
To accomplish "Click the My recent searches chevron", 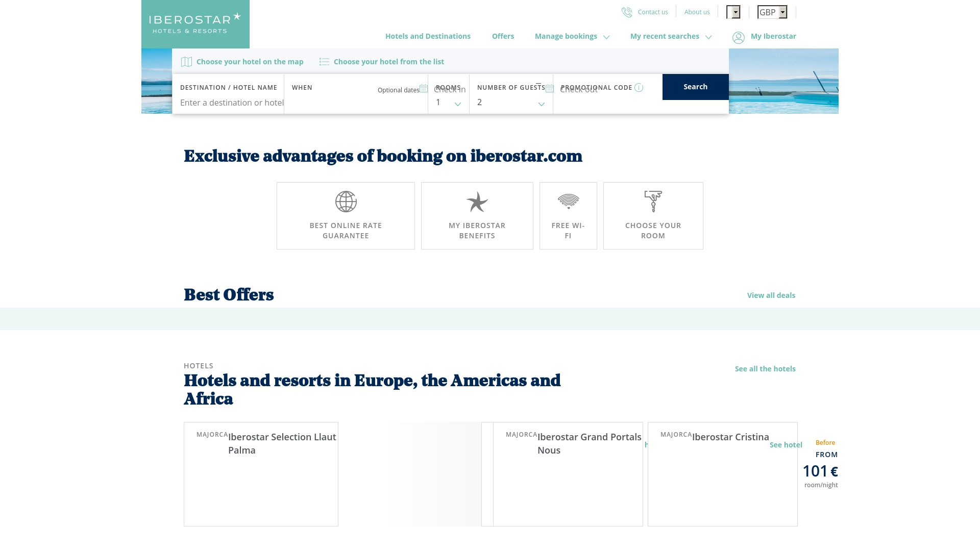I will point(708,37).
